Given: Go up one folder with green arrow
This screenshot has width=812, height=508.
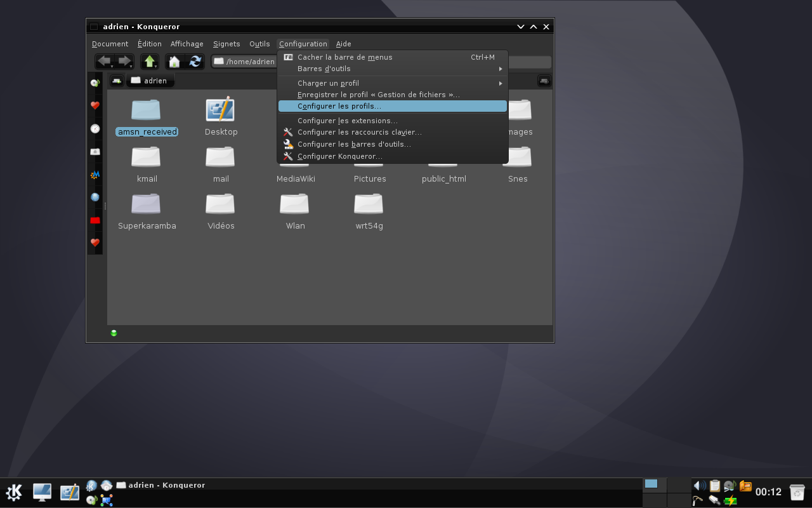Looking at the screenshot, I should coord(149,61).
